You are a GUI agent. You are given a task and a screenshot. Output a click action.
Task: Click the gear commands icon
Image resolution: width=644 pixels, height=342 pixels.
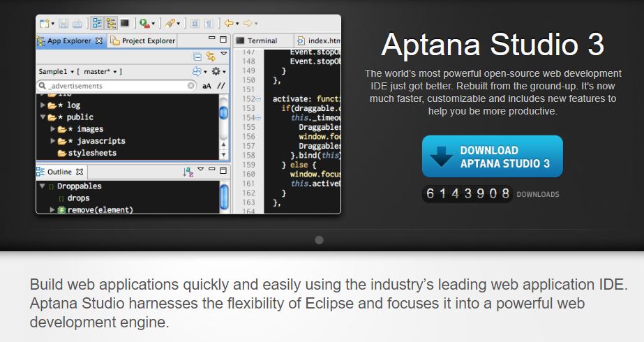[216, 71]
